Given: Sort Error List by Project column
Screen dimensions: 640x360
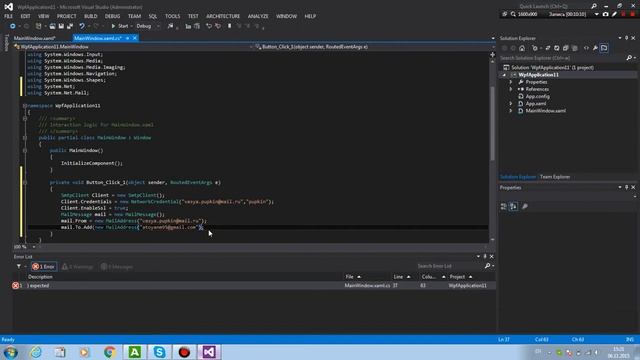Looking at the screenshot, I should pyautogui.click(x=471, y=277).
